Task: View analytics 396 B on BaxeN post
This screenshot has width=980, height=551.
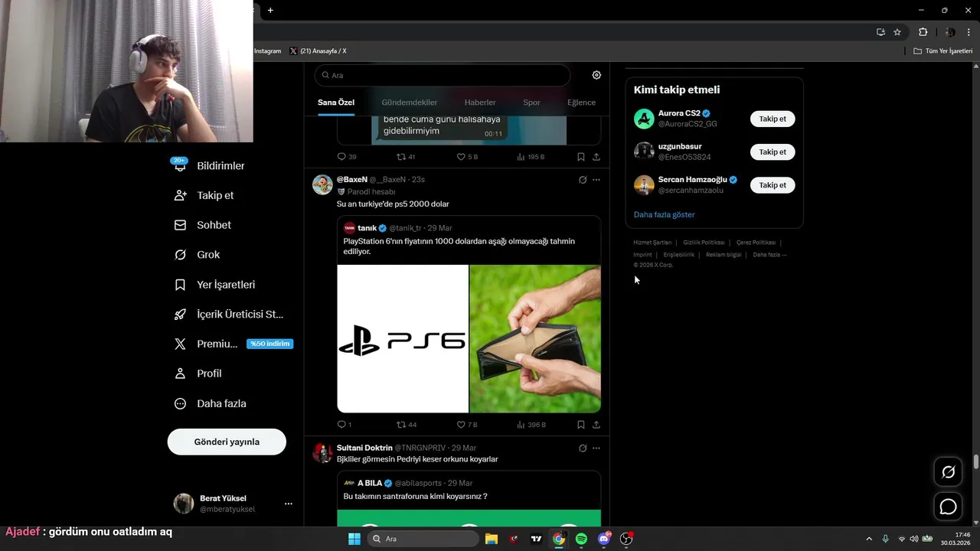Action: tap(531, 425)
